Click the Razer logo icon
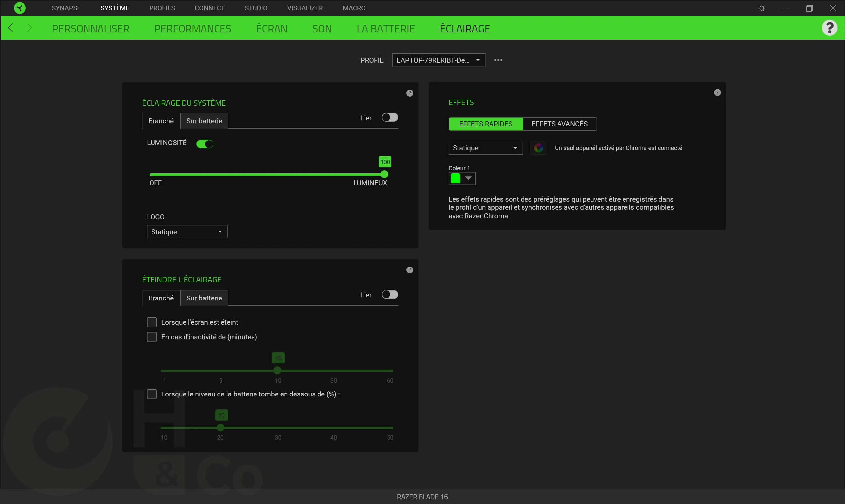This screenshot has width=845, height=504. [x=20, y=8]
